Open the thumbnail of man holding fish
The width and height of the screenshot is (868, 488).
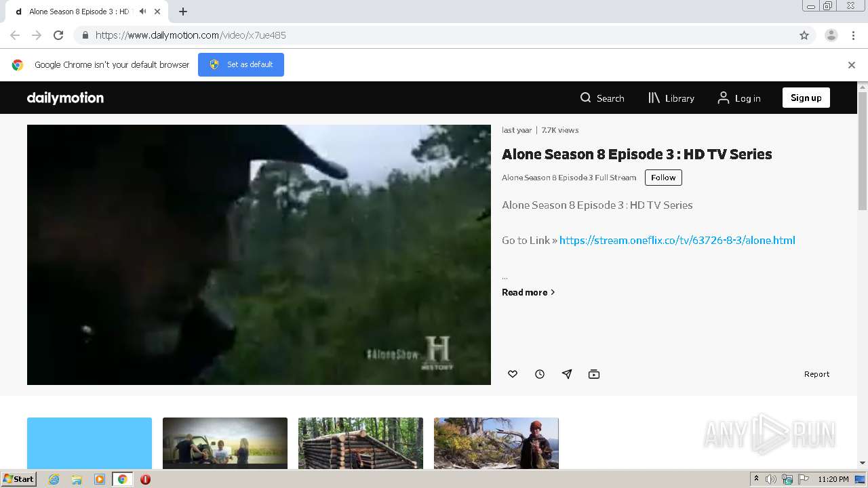[x=496, y=443]
